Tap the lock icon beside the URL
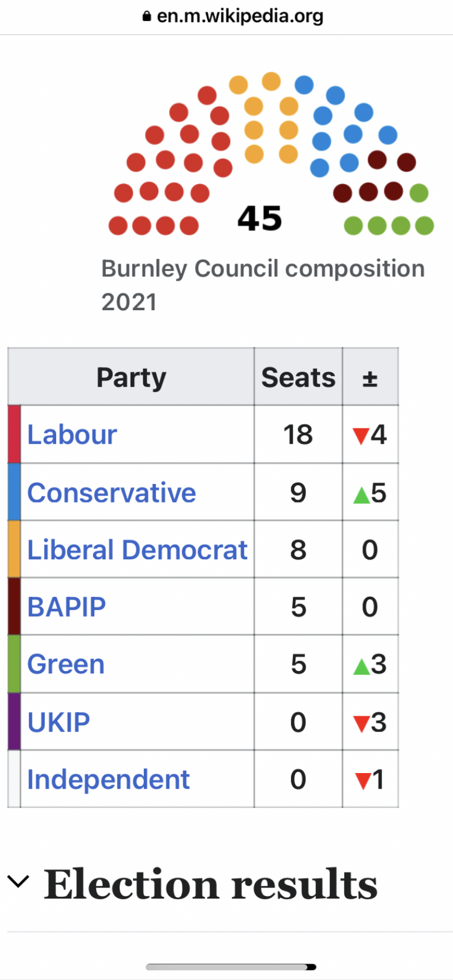Screen dimensions: 453x980 point(147,17)
